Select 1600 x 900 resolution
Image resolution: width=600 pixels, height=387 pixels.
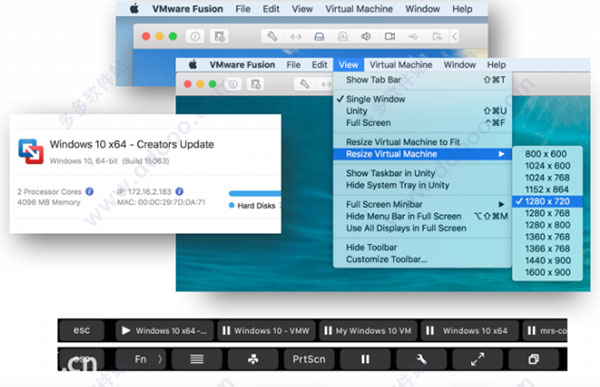coord(547,272)
